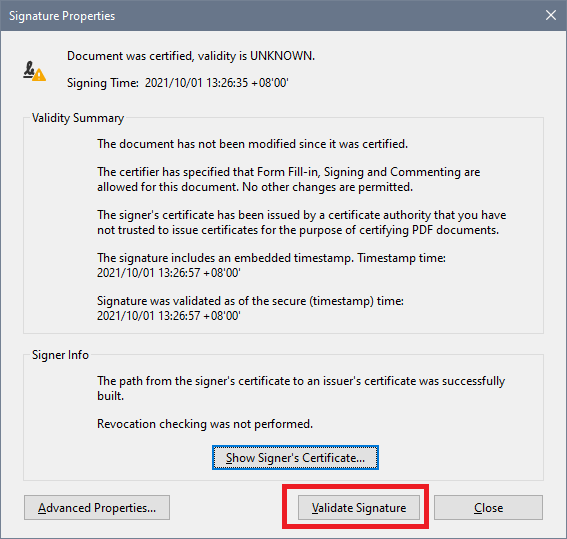Click Revocation checking was not performed text
Image resolution: width=567 pixels, height=539 pixels.
(205, 424)
